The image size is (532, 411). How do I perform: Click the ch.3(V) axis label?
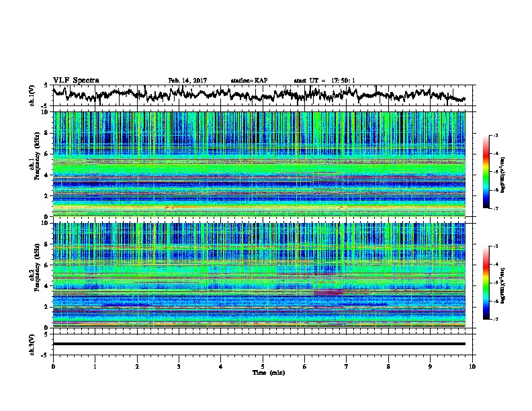(x=32, y=345)
